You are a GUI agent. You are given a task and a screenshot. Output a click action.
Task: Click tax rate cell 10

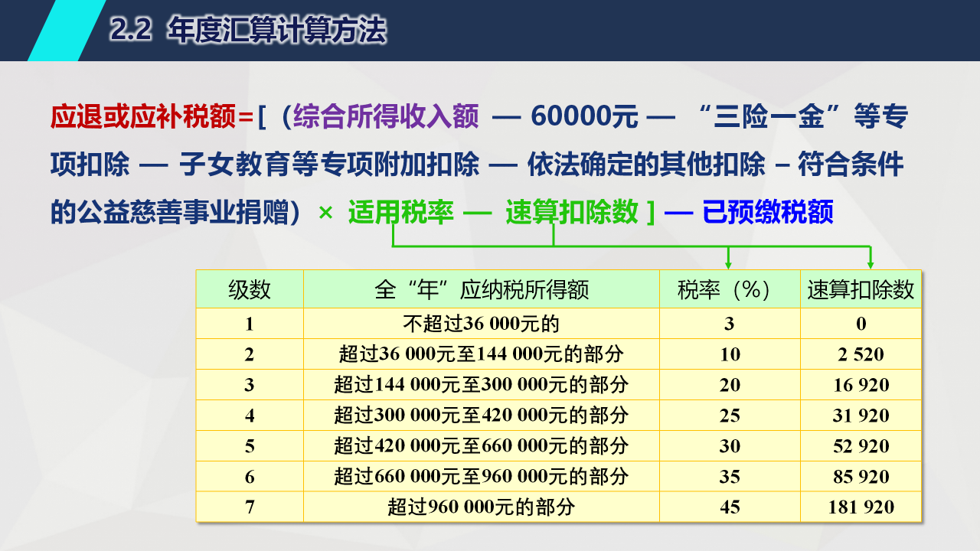730,354
